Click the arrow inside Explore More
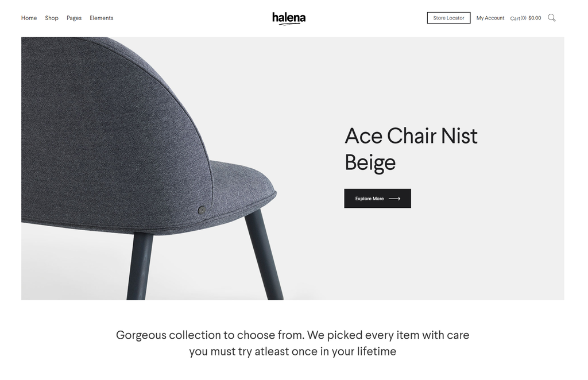Image resolution: width=588 pixels, height=380 pixels. tap(394, 199)
